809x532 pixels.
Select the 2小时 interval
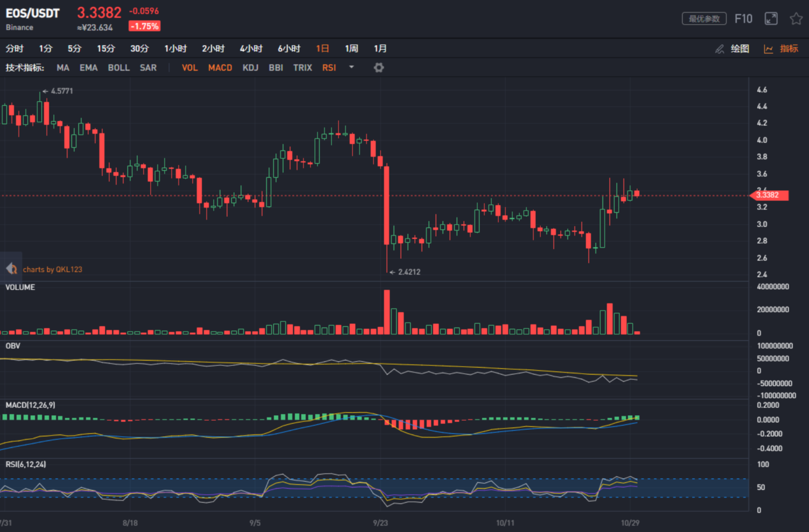click(x=213, y=49)
